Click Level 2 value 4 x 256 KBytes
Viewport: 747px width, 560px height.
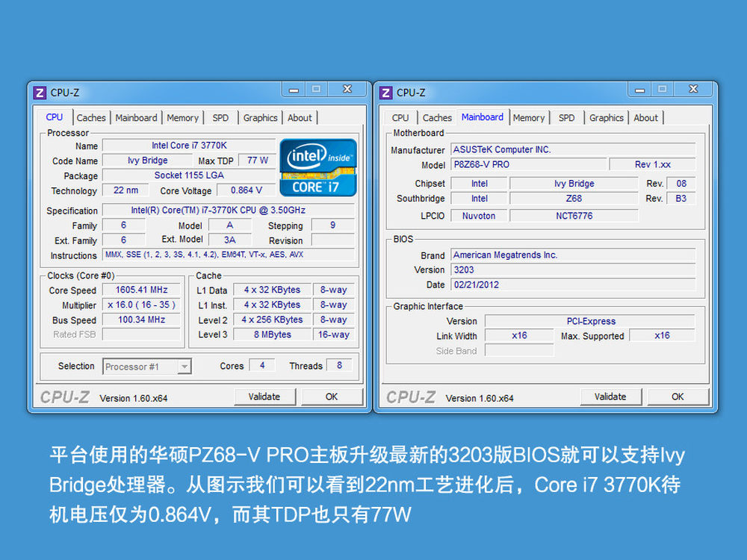pyautogui.click(x=272, y=320)
